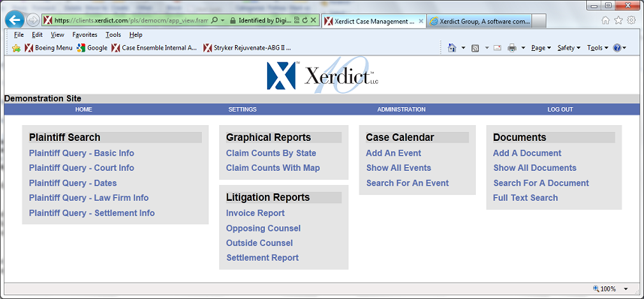Click the Refresh icon in address bar

point(305,20)
